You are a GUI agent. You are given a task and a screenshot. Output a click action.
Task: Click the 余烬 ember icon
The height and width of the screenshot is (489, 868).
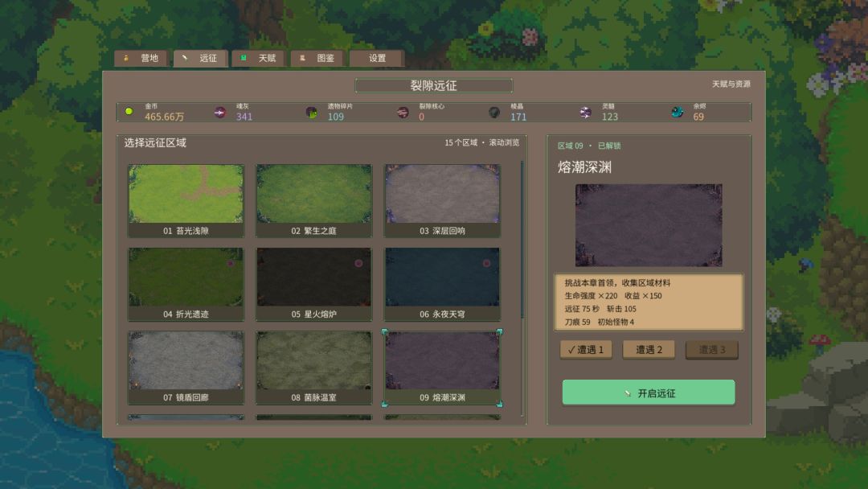(x=677, y=113)
